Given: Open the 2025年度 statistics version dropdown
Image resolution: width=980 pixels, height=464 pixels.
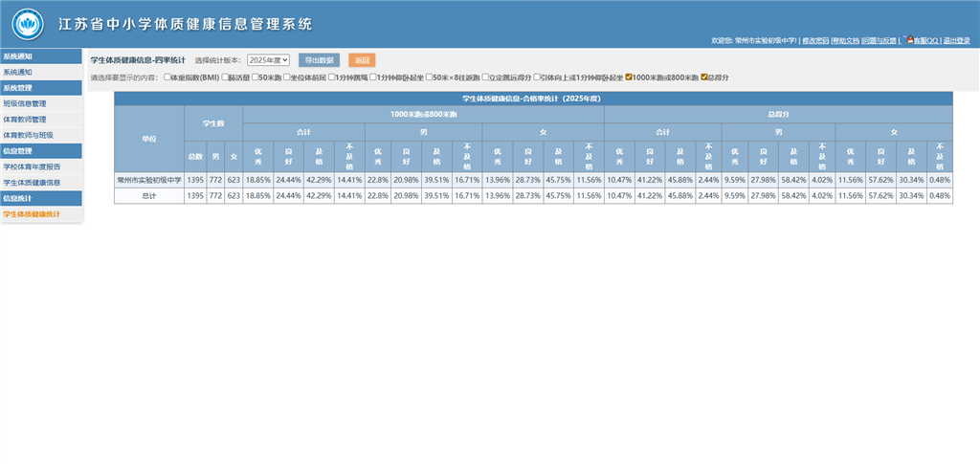Looking at the screenshot, I should pos(268,60).
